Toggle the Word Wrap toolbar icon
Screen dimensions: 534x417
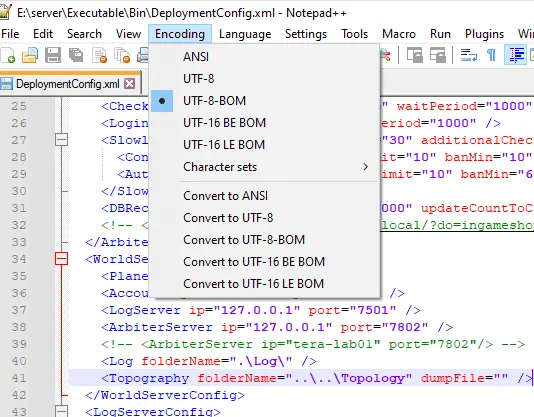pyautogui.click(x=469, y=55)
